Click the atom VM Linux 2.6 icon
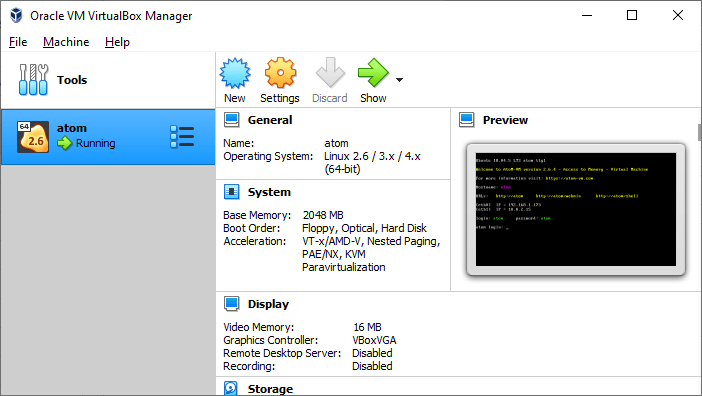This screenshot has width=702, height=396. (x=33, y=137)
